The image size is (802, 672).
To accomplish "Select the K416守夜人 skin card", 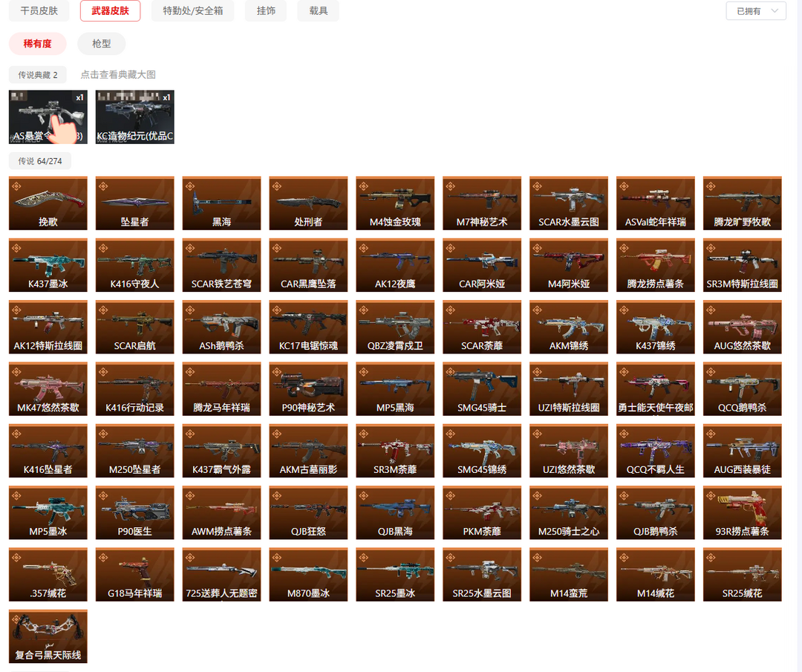I will coord(135,265).
